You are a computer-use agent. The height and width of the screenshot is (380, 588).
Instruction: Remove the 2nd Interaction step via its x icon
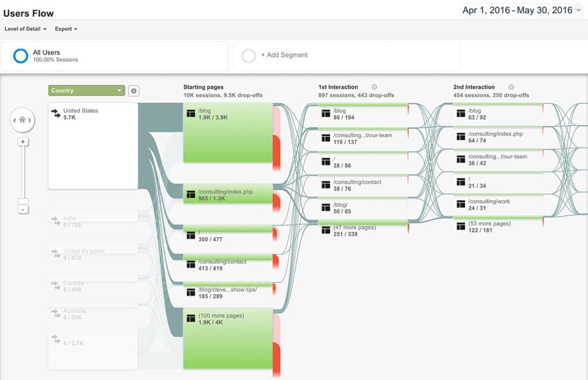(x=510, y=87)
